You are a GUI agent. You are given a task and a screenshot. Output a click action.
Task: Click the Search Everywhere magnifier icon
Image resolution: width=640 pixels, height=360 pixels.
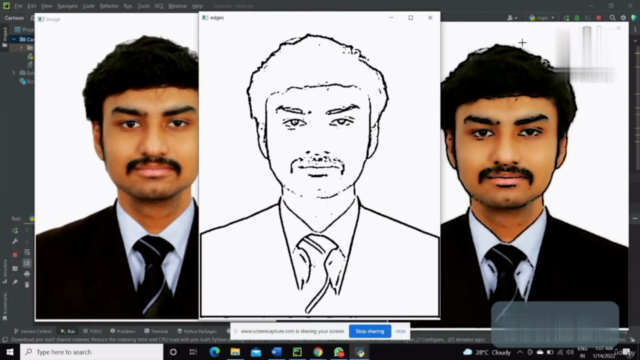point(612,18)
